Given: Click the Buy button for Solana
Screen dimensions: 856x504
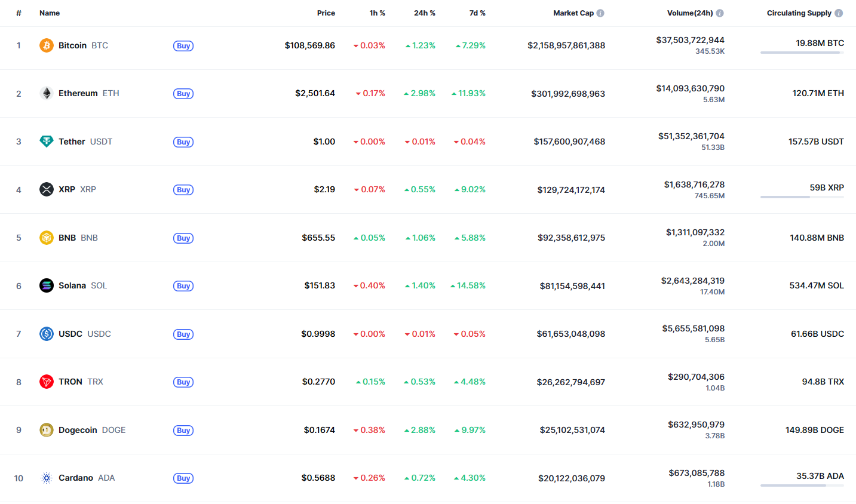Looking at the screenshot, I should pyautogui.click(x=183, y=286).
